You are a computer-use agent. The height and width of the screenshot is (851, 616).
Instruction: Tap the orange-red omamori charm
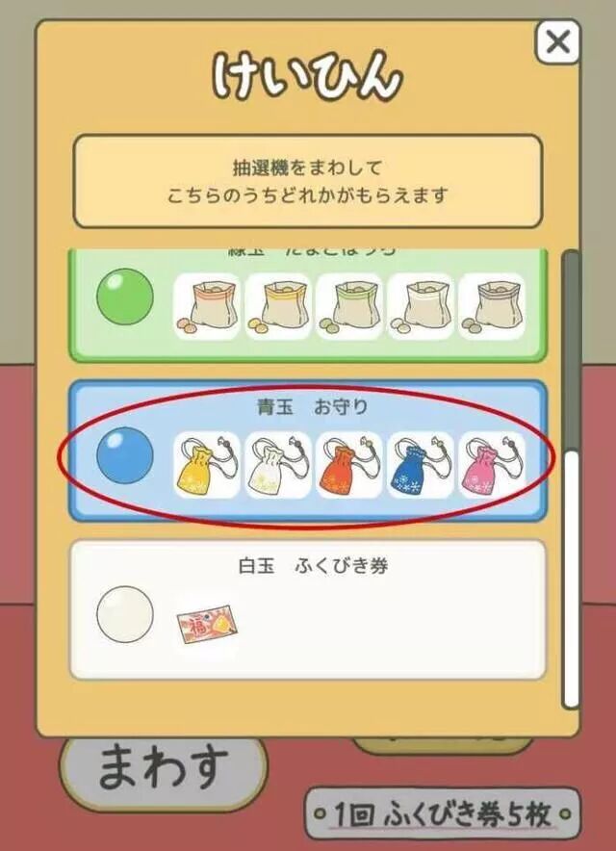(349, 465)
